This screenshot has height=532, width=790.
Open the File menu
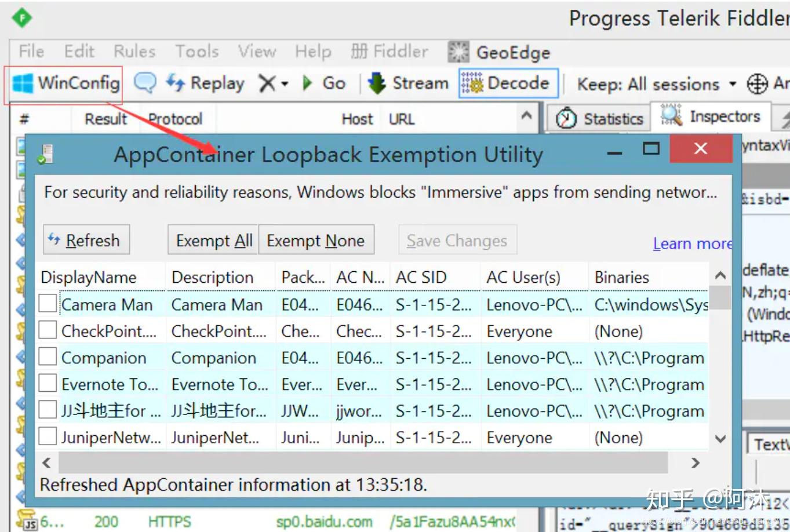click(31, 52)
